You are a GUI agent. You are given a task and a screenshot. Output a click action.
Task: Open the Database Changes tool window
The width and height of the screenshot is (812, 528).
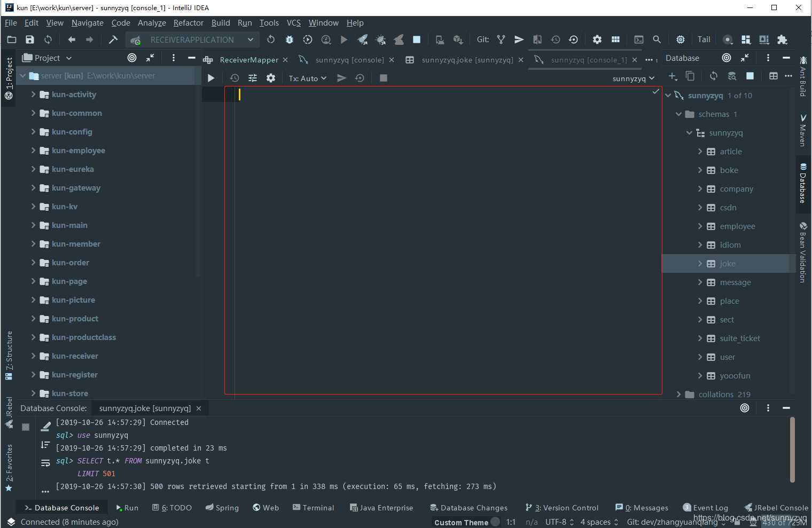469,508
